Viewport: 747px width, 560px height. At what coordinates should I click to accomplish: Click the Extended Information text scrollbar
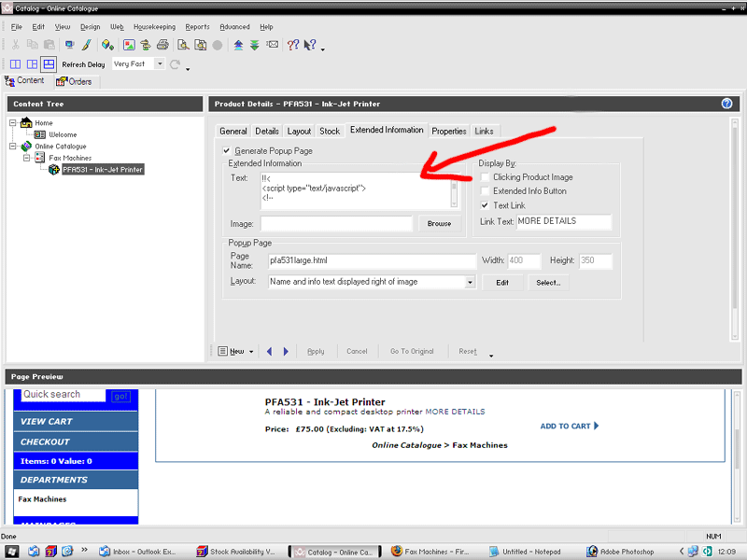455,189
